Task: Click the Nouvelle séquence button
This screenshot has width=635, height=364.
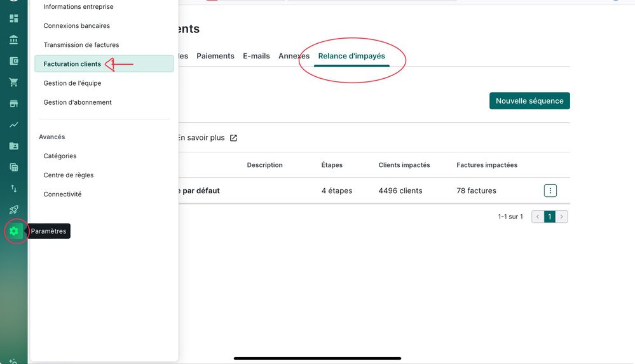Action: click(x=529, y=101)
